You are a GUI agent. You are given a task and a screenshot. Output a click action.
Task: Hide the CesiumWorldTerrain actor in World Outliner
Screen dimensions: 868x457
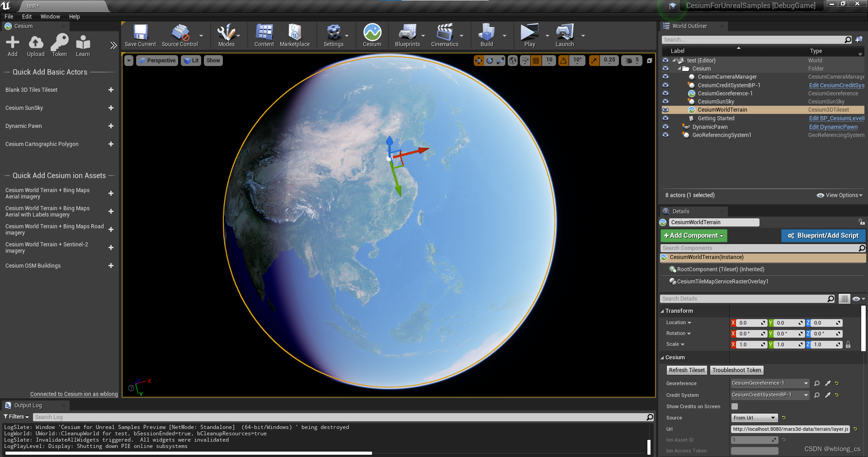(665, 110)
